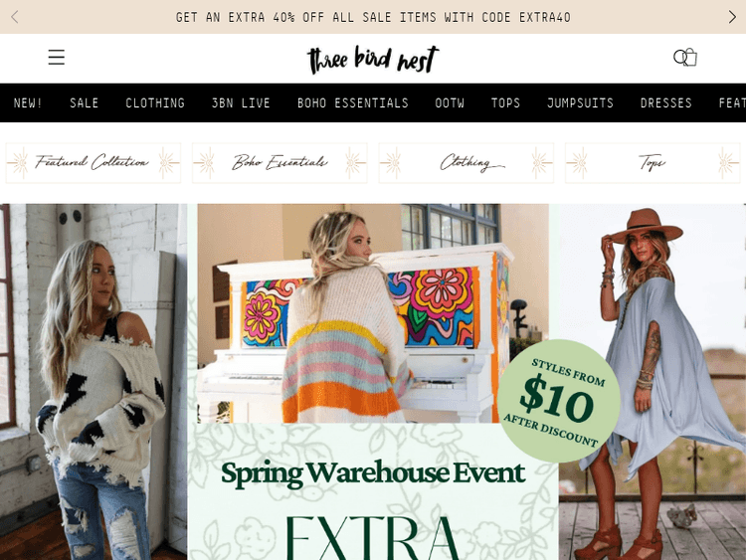Open TOPS in the black navbar
Viewport: 746px width, 560px height.
[x=505, y=102]
